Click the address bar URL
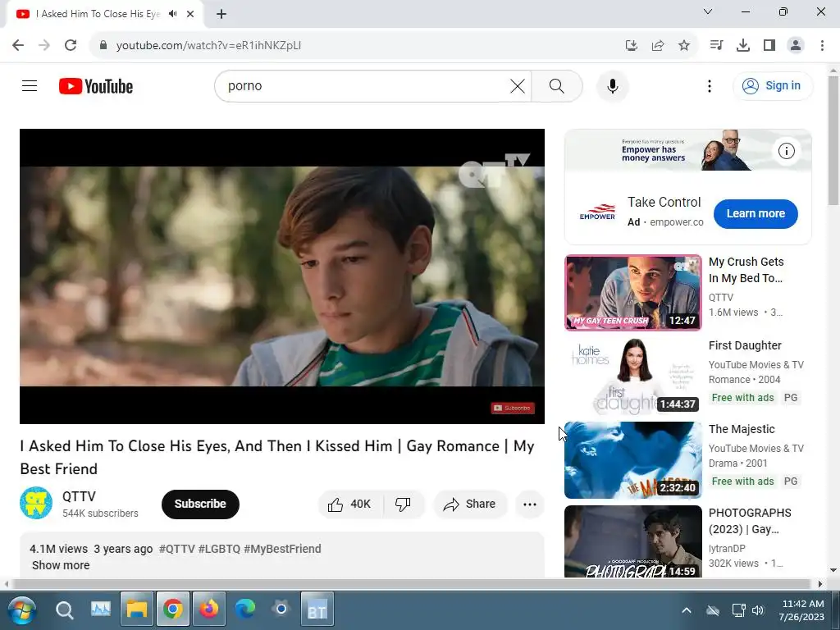 (x=208, y=46)
